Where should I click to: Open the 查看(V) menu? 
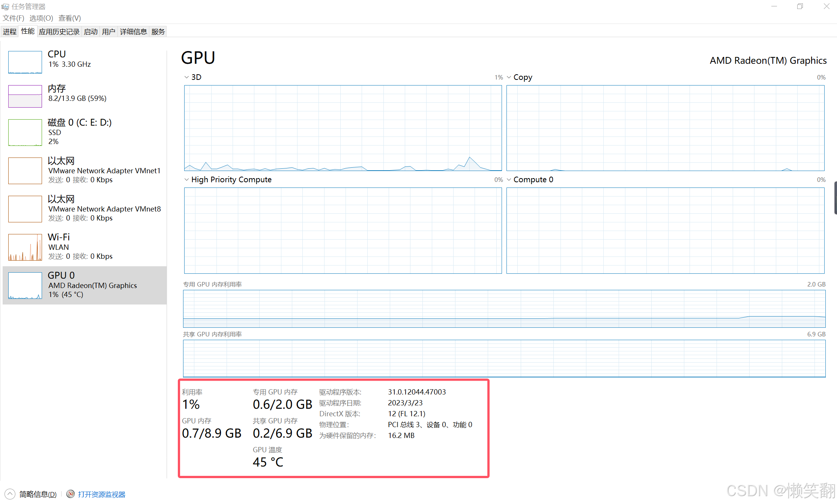(x=70, y=18)
